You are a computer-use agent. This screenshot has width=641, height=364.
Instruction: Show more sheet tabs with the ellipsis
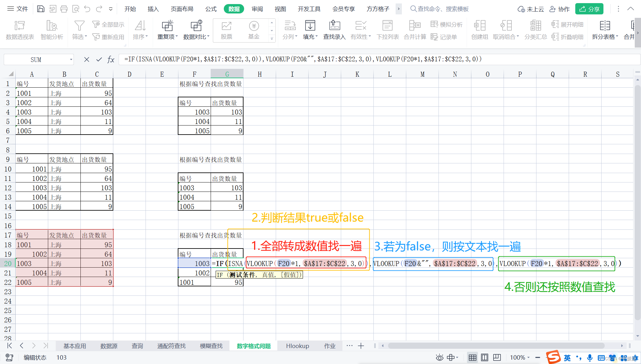coord(349,346)
